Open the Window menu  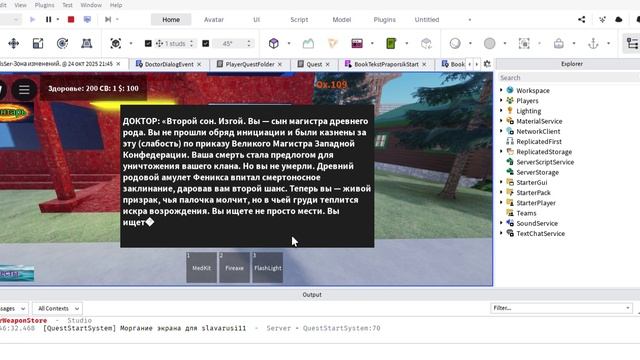[91, 5]
